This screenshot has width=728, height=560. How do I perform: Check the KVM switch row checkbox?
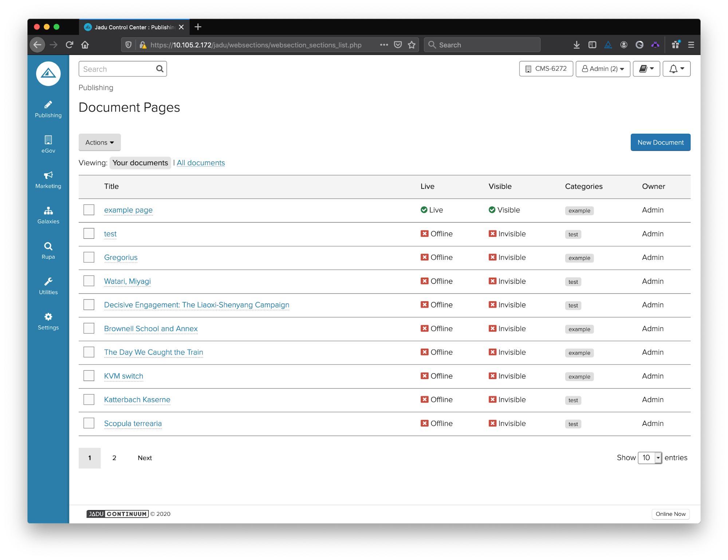[x=89, y=376]
